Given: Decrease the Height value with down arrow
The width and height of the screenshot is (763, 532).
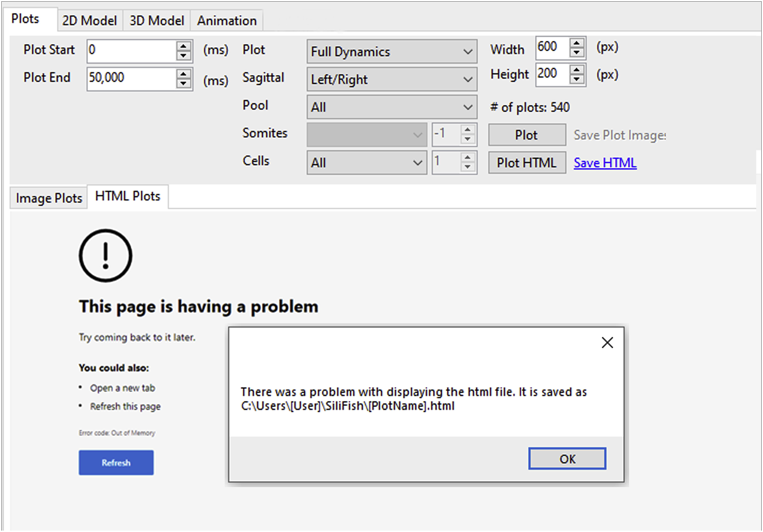Looking at the screenshot, I should [576, 79].
